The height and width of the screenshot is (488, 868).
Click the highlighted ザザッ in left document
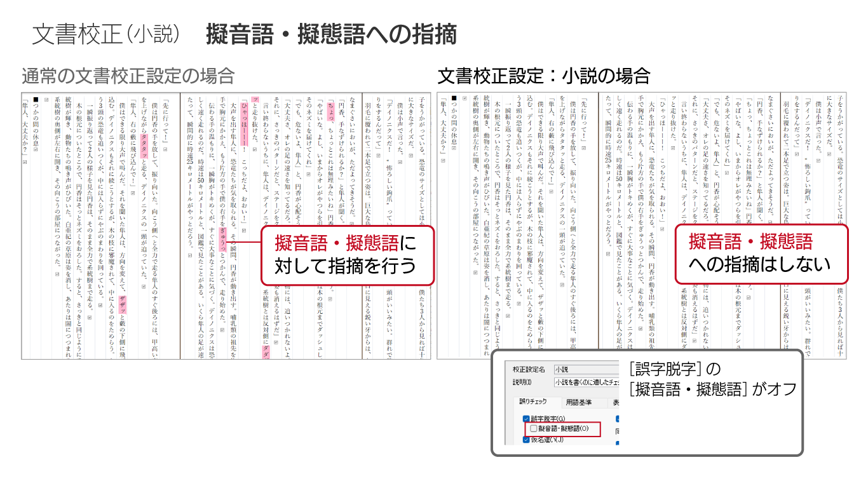tap(122, 306)
